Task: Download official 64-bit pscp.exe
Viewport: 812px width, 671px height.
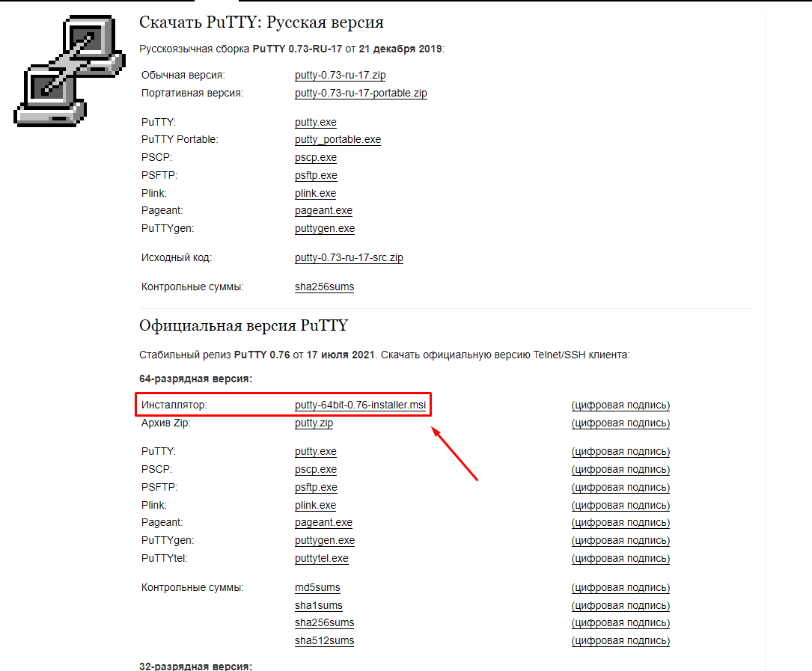Action: click(315, 470)
